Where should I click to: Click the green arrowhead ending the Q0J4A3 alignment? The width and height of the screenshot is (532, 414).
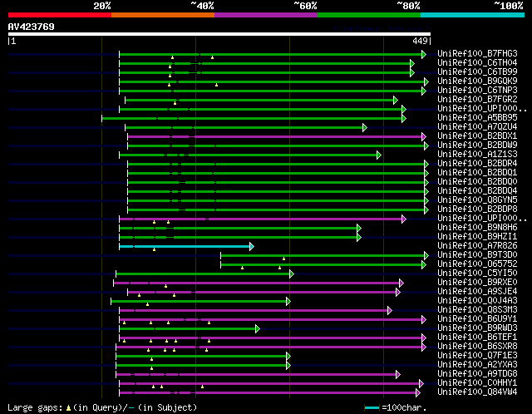click(288, 301)
